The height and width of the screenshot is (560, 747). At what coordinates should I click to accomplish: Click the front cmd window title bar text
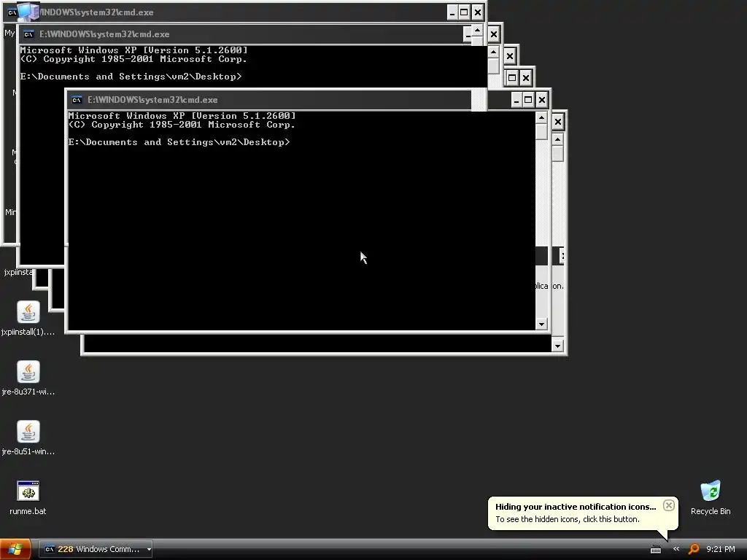tap(152, 100)
